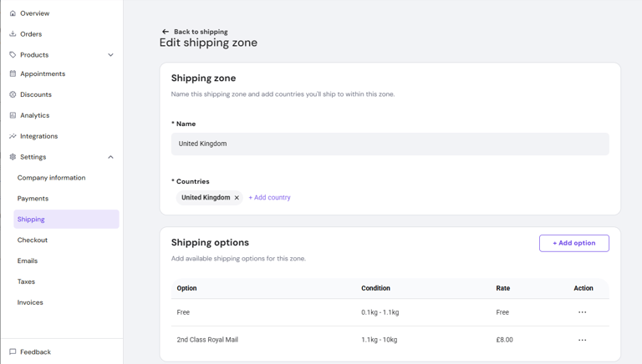Click the Feedback speech bubble icon
Screen dimensions: 642x364
point(13,352)
